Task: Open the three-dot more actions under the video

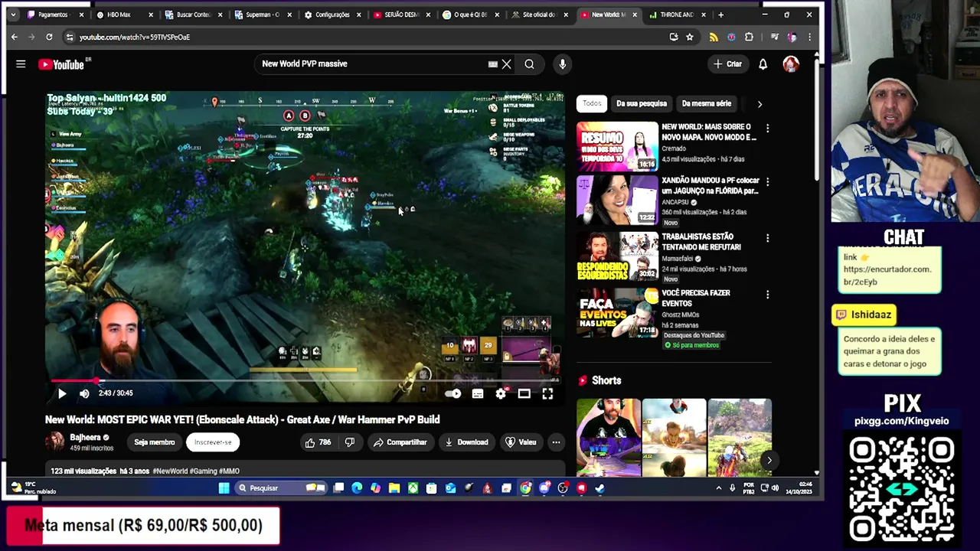Action: click(x=556, y=442)
